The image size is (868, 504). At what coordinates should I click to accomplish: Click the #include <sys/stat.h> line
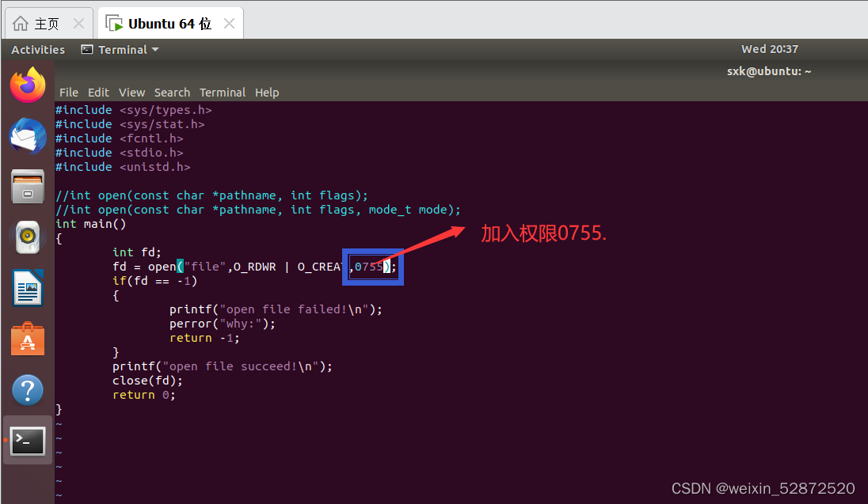click(130, 124)
